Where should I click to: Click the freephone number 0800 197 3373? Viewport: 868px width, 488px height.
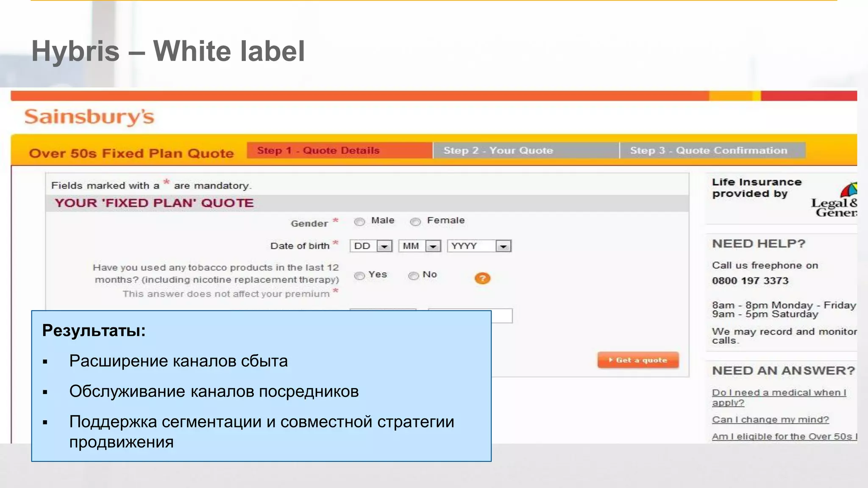750,281
